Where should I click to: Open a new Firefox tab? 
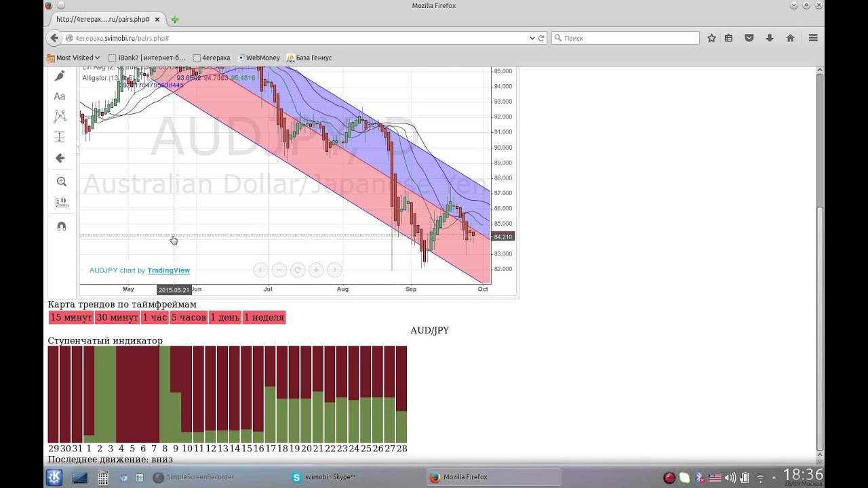[175, 20]
